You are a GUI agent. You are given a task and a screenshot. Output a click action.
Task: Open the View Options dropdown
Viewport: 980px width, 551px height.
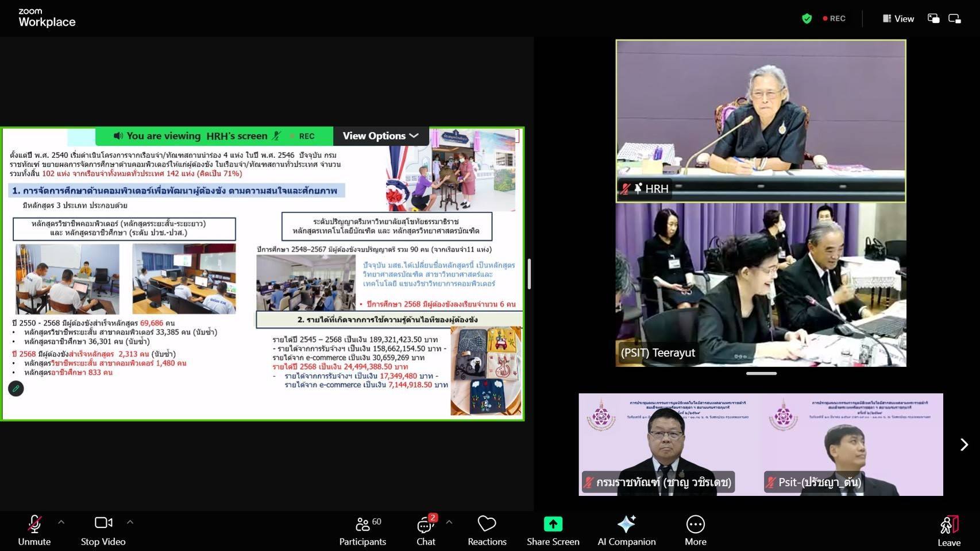pyautogui.click(x=380, y=136)
